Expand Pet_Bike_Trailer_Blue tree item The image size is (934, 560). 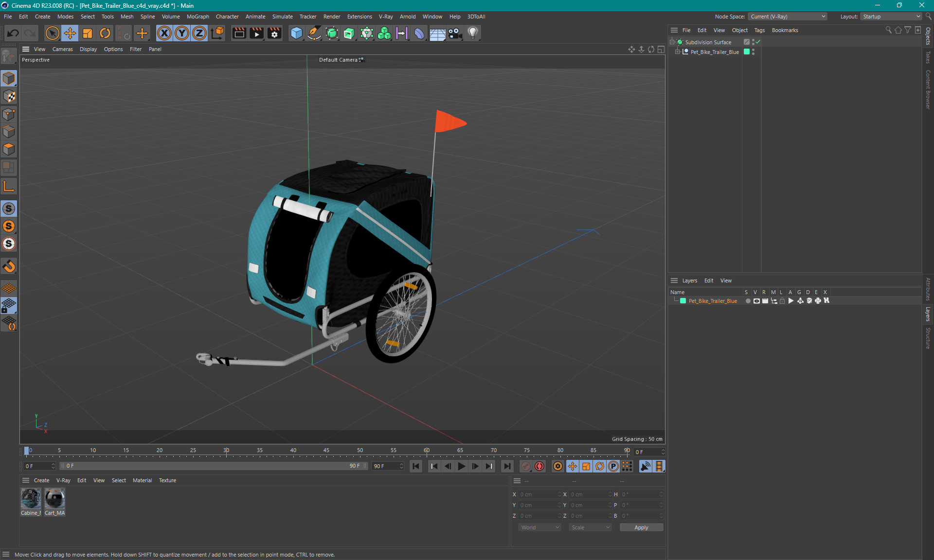click(x=679, y=52)
